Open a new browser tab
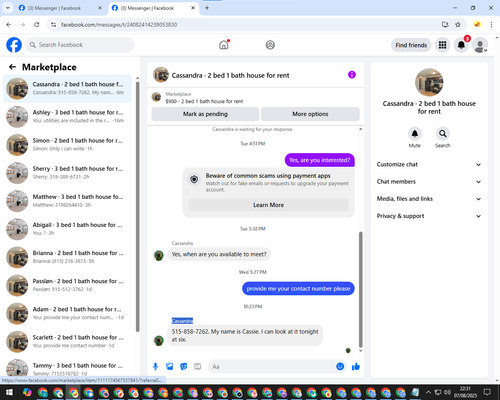 pyautogui.click(x=207, y=8)
